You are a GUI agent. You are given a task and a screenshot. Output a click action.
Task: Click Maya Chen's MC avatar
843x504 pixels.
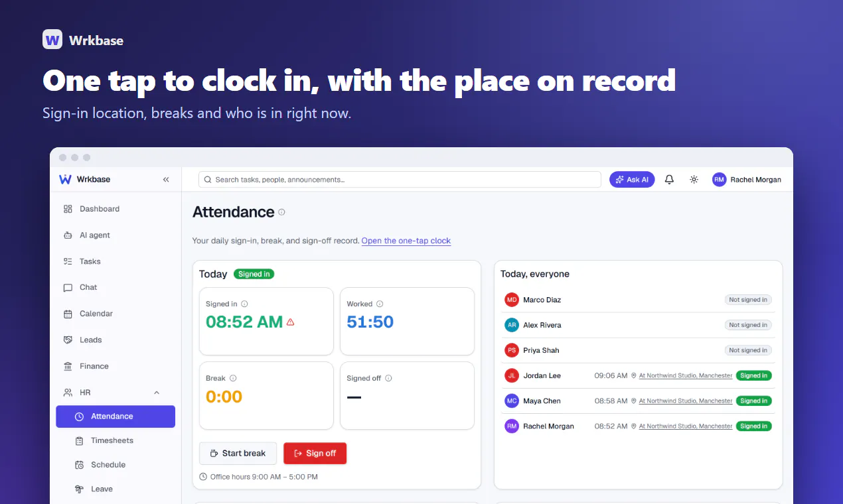tap(512, 401)
